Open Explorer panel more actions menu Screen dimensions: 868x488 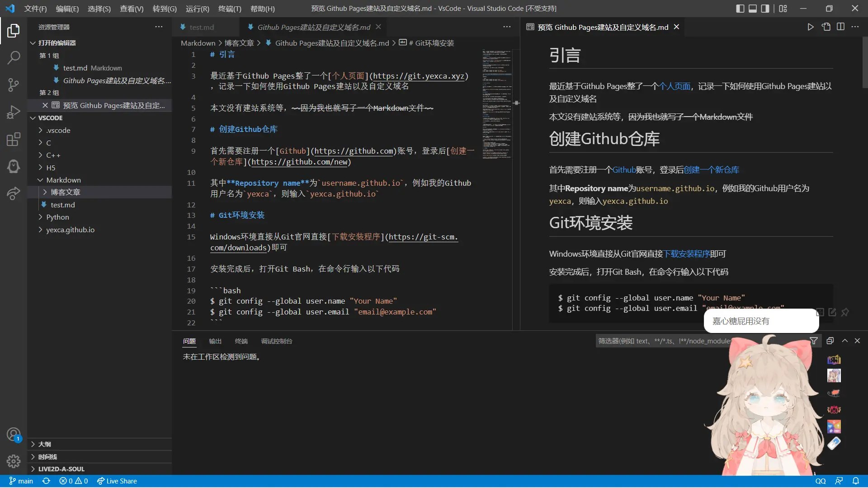159,27
